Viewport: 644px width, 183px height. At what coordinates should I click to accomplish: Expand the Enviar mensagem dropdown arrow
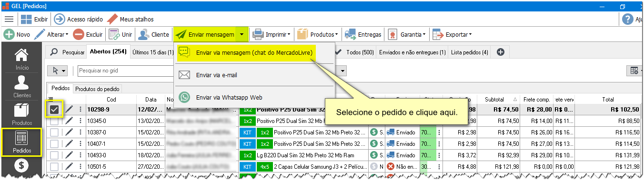click(242, 34)
